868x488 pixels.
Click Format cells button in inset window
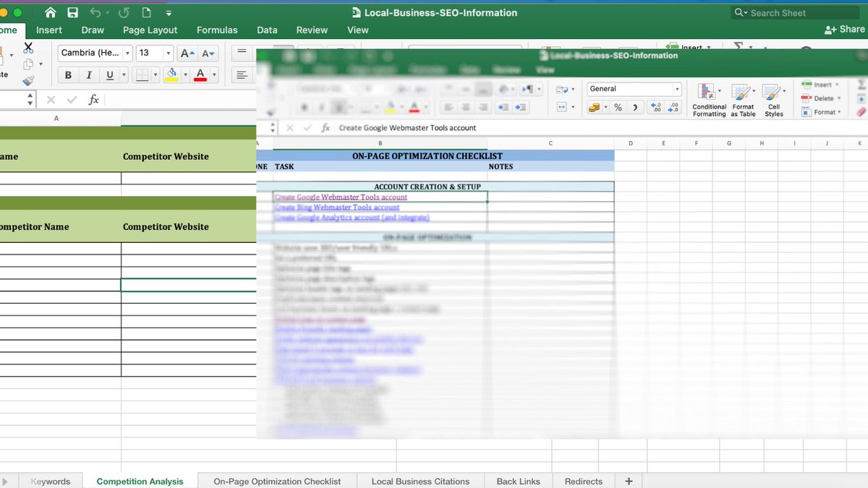coord(821,112)
